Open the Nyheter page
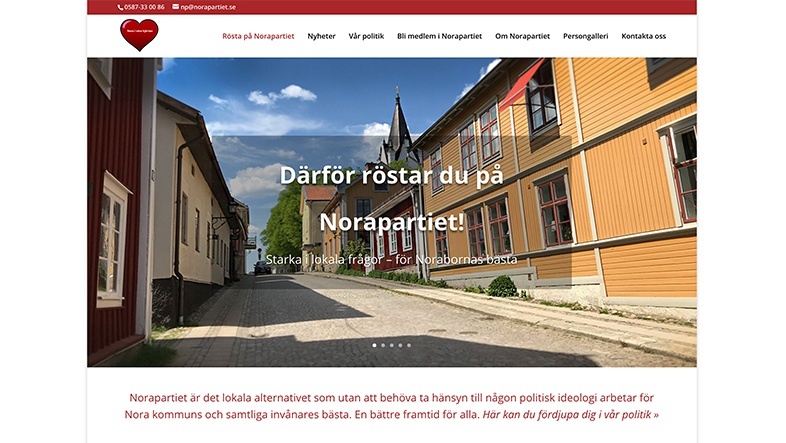 pos(321,36)
